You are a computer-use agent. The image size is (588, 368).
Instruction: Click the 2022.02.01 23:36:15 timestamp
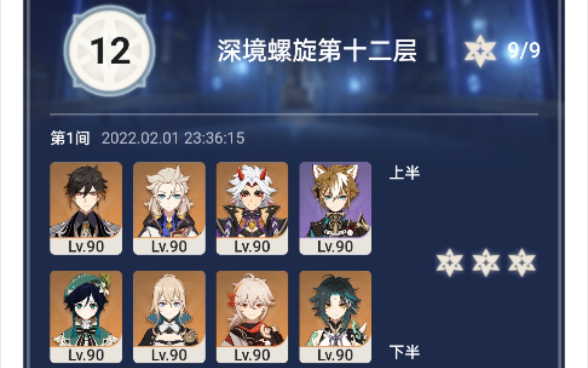(x=173, y=138)
